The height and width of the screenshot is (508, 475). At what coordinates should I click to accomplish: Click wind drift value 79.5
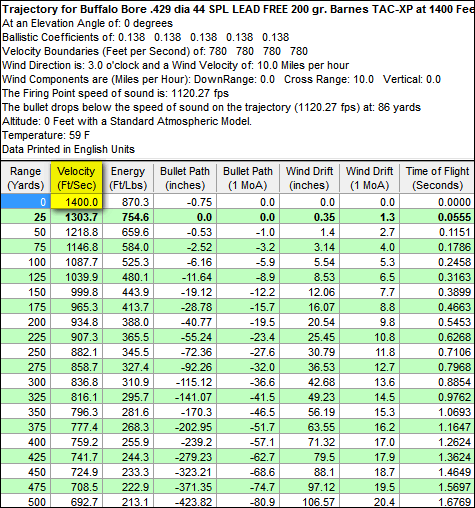[x=309, y=457]
